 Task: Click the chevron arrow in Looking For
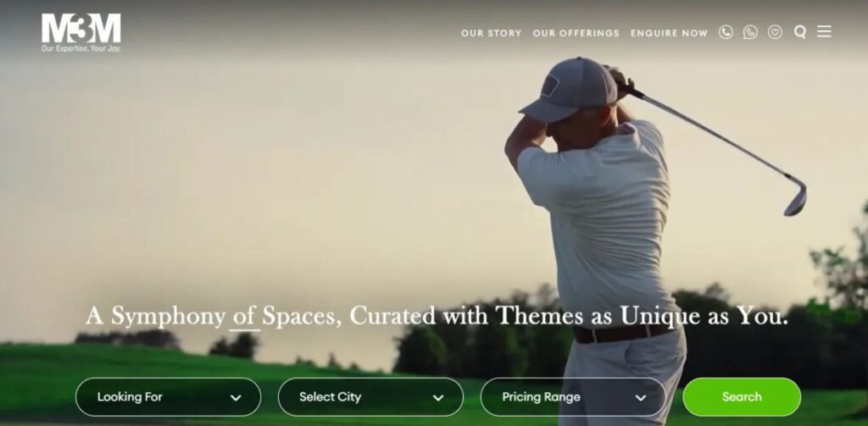236,398
